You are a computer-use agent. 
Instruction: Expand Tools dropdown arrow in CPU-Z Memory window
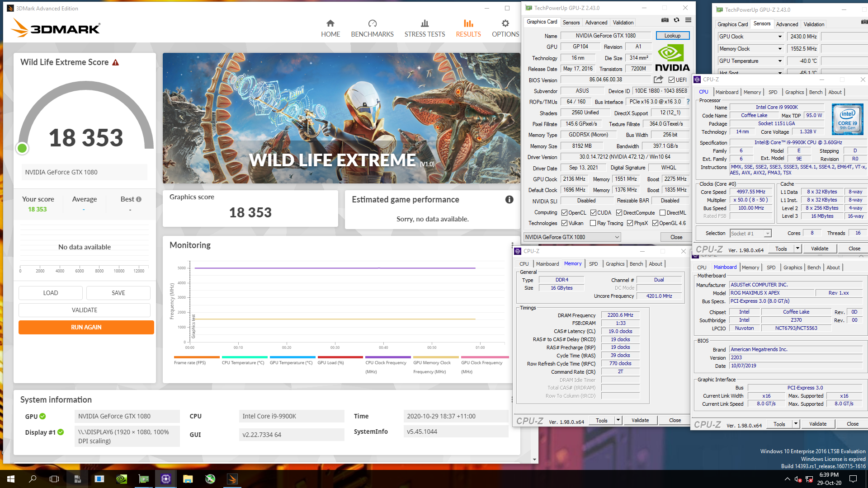coord(618,420)
